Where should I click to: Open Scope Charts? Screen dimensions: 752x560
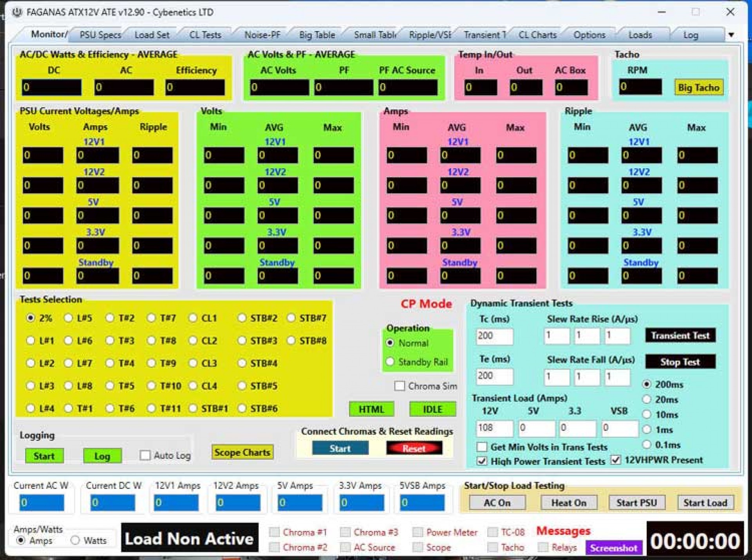tap(242, 452)
